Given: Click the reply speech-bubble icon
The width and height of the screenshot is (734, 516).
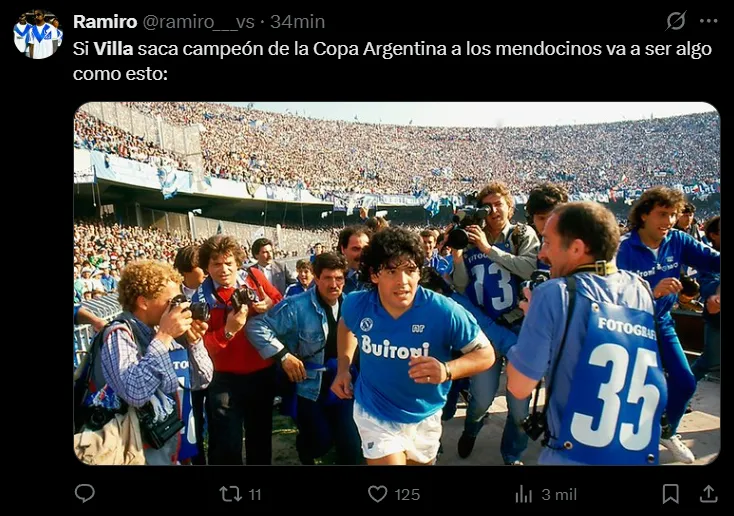Looking at the screenshot, I should (x=85, y=494).
